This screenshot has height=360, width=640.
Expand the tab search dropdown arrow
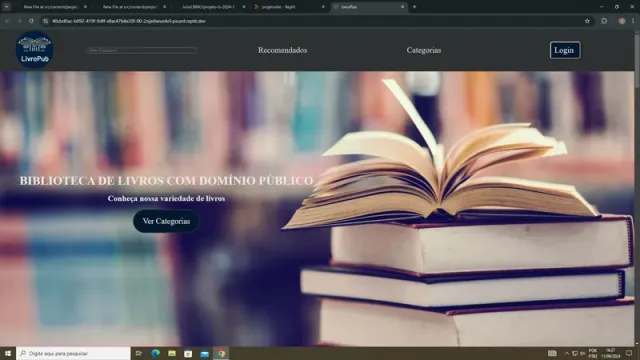pos(7,7)
